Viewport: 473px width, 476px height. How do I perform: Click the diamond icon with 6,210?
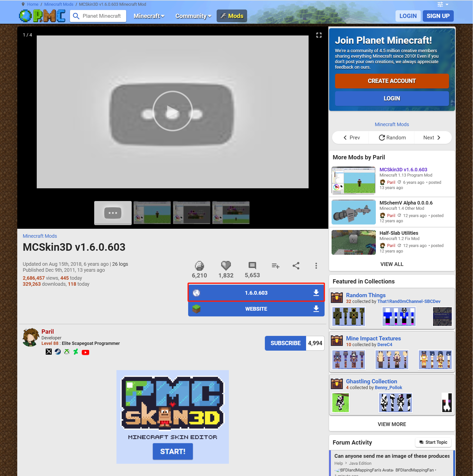click(x=199, y=266)
